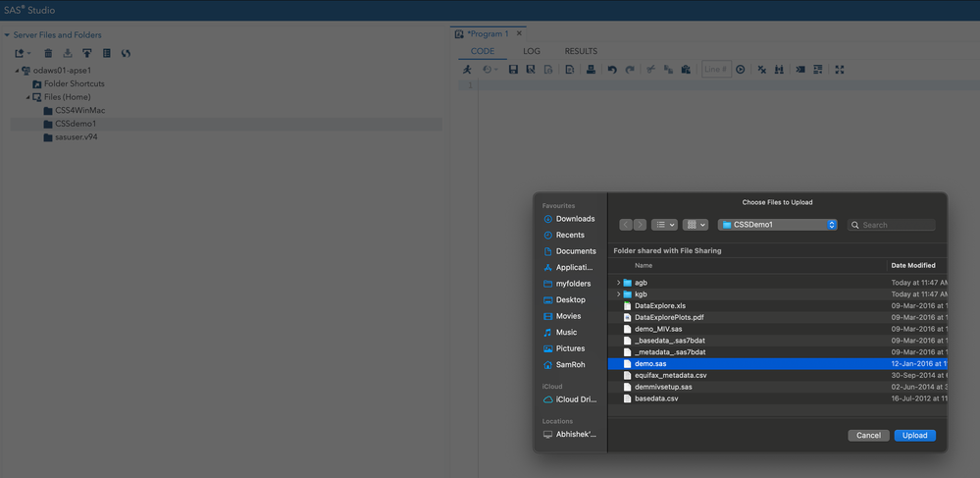The image size is (980, 478).
Task: Click the Maximize view icon in editor toolbar
Action: click(x=840, y=70)
